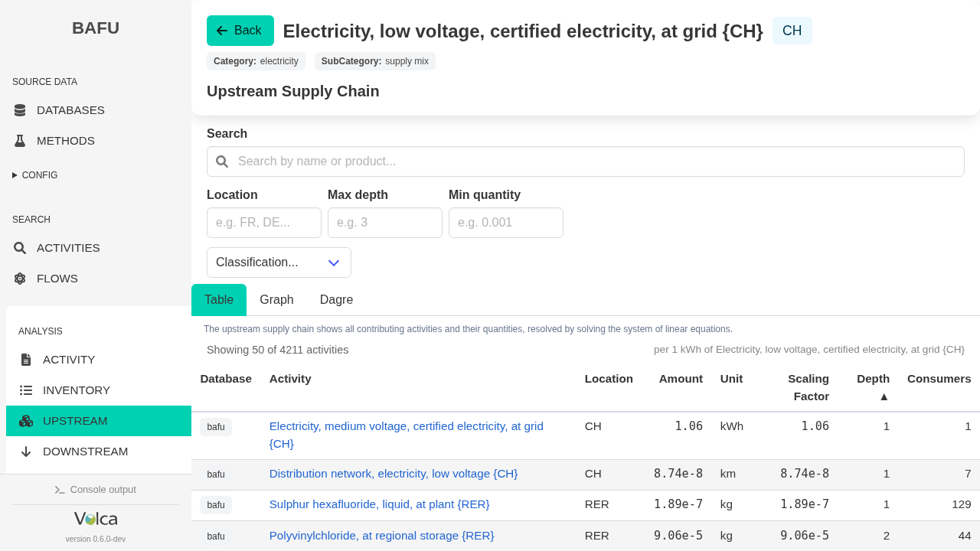The height and width of the screenshot is (551, 980).
Task: Open DATABASES in the sidebar
Action: coord(96,110)
